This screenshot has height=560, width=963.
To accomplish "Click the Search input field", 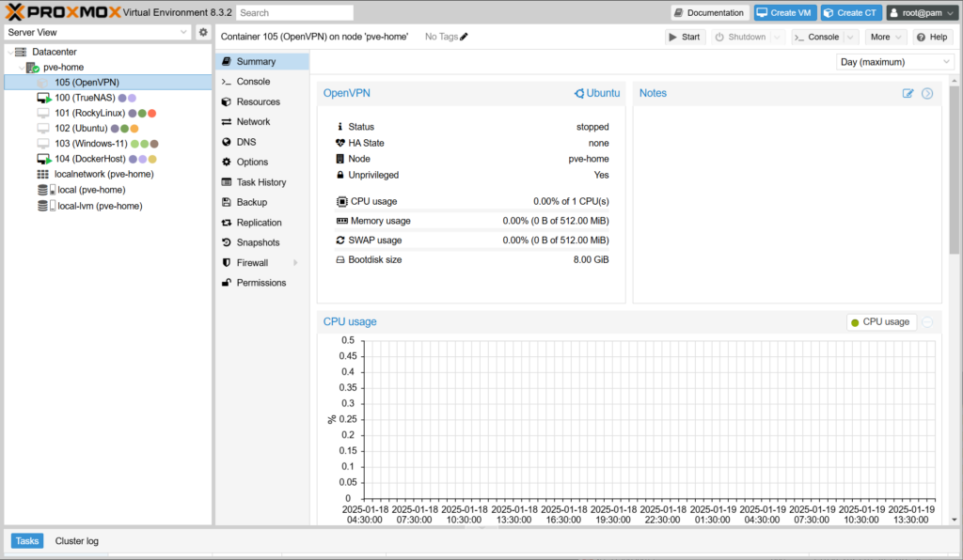I will coord(294,13).
